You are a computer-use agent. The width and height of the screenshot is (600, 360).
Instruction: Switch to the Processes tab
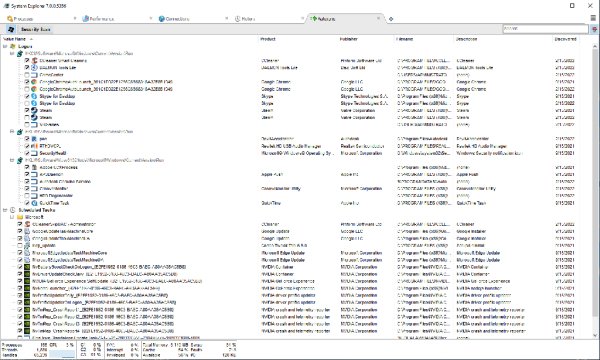tap(41, 19)
